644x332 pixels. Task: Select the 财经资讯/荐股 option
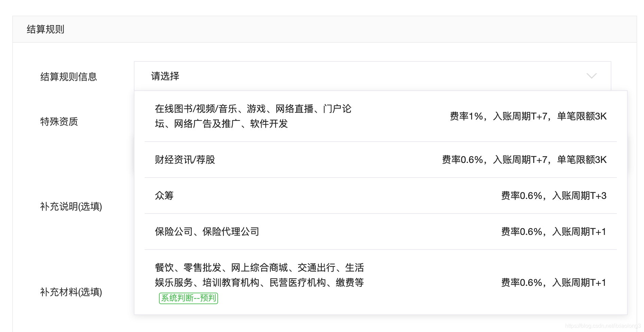click(380, 160)
